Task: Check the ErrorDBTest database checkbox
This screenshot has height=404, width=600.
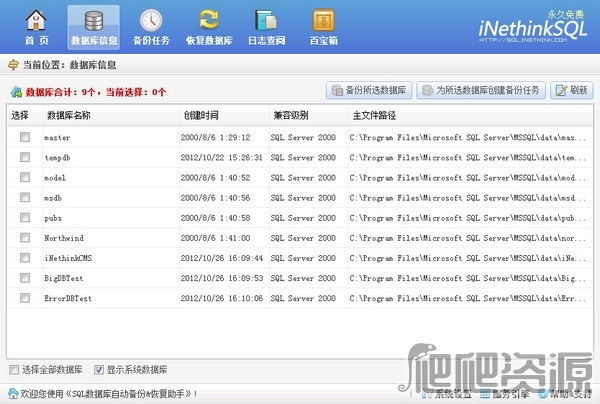Action: (25, 298)
